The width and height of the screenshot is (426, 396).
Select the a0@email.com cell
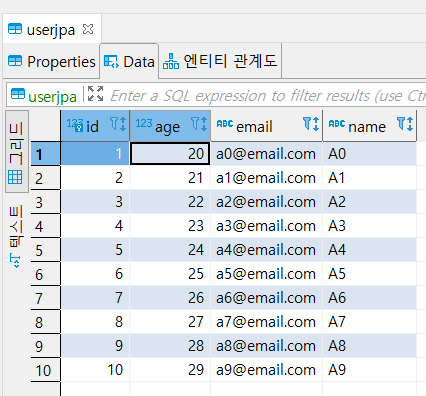[x=266, y=154]
